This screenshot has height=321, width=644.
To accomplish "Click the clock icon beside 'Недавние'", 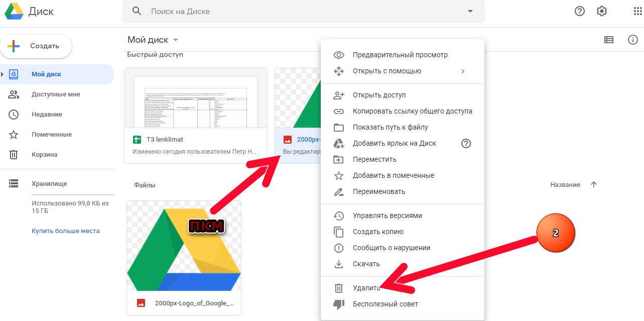I will pyautogui.click(x=14, y=115).
